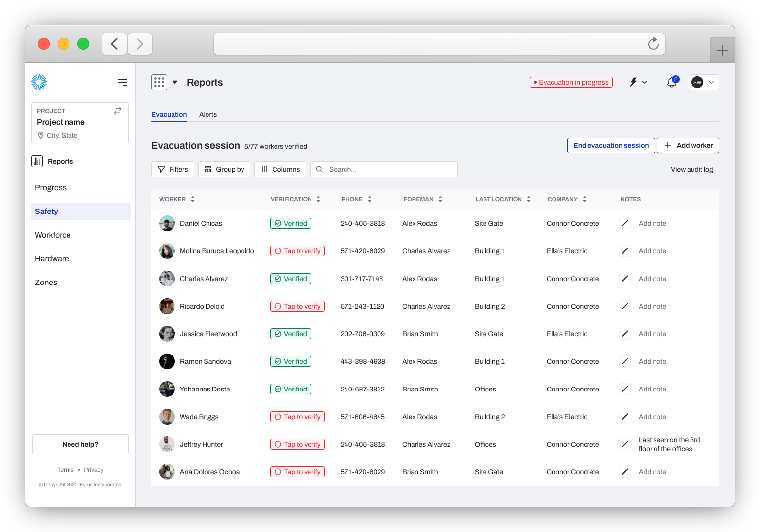Tap to verify Ana Dolores Ochoa
Screen dimensions: 760x532
pos(297,472)
